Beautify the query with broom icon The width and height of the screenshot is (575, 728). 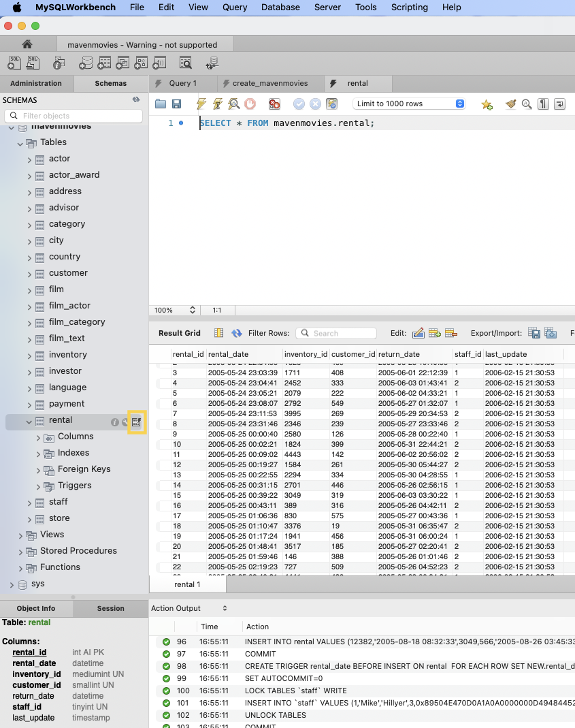click(510, 104)
